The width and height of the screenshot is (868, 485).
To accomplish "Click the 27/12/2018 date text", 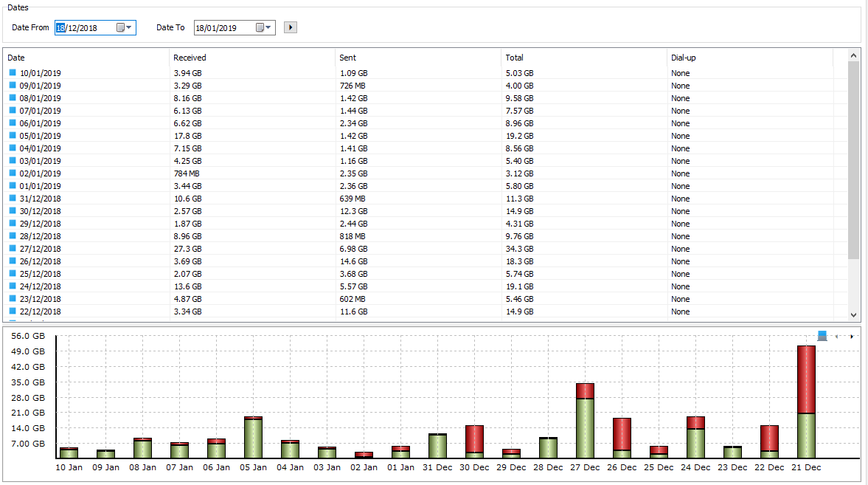I will tap(41, 249).
